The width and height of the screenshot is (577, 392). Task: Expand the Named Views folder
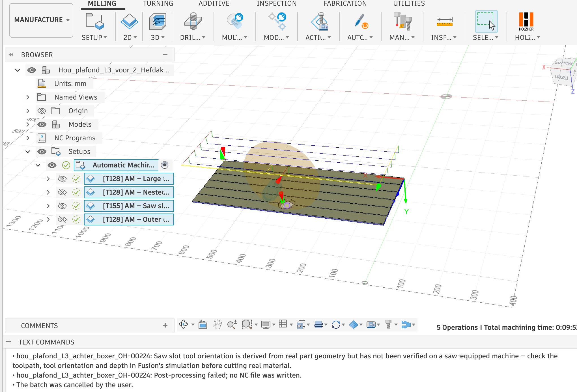28,97
